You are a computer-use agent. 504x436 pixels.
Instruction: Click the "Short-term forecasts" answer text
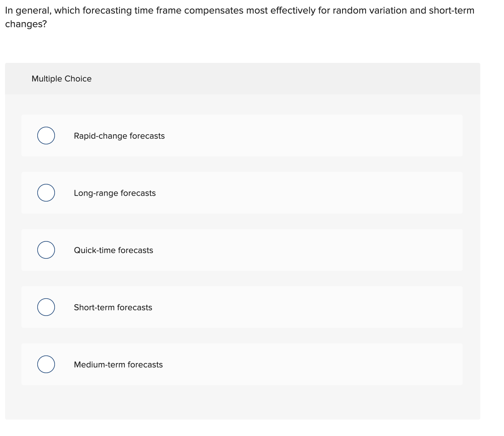click(x=113, y=307)
